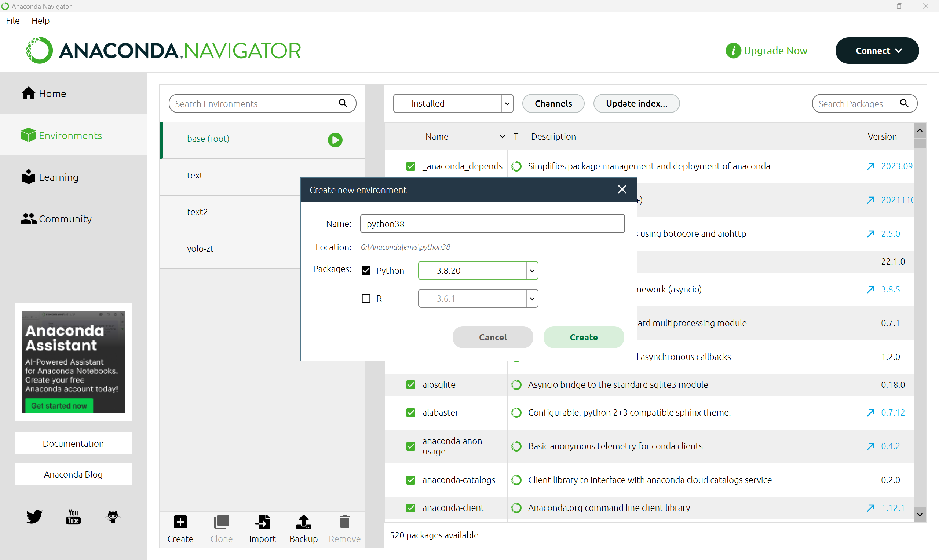
Task: Click the Backup environment icon
Action: (x=303, y=522)
